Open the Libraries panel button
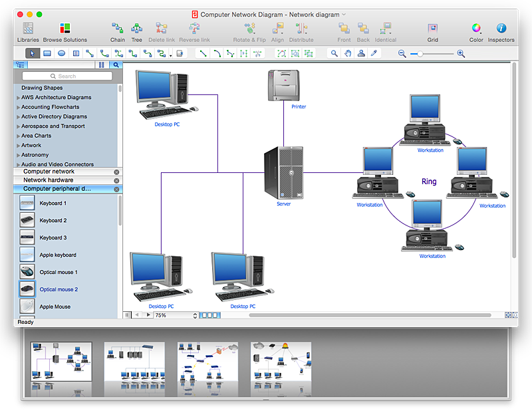Screen dimensions: 532x411 point(27,29)
